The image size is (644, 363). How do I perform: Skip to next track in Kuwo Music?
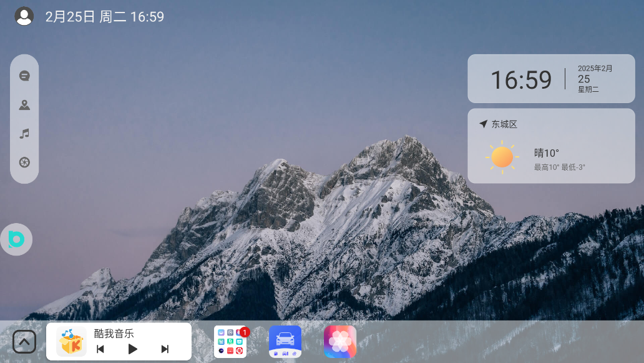click(x=165, y=349)
